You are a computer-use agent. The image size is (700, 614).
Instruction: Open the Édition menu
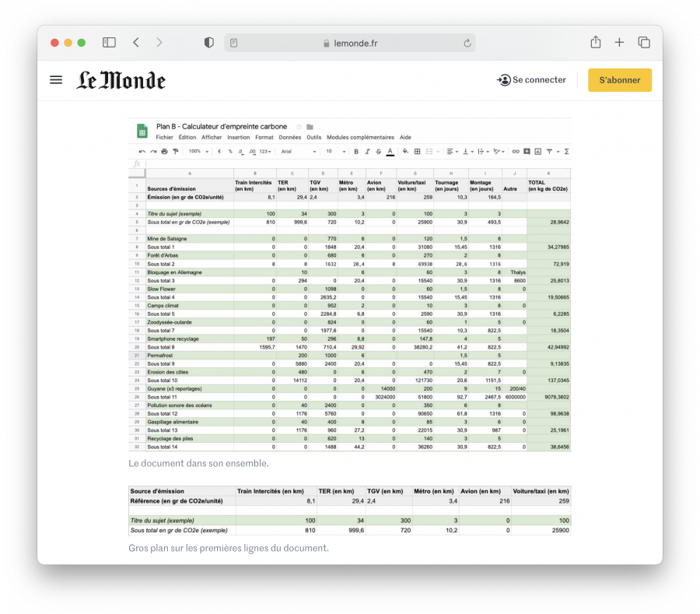(187, 137)
